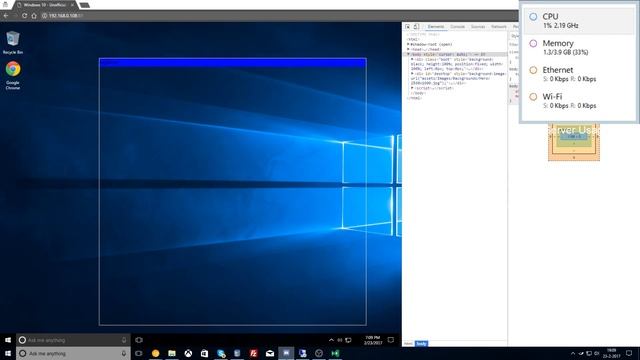Viewport: 640px width, 360px height.
Task: Collapse the body element node
Action: coord(408,54)
